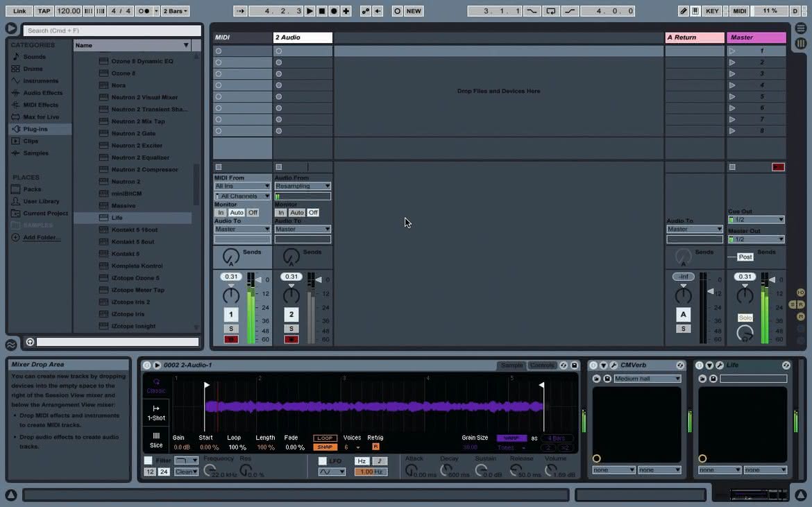
Task: Click the Post button on Master track
Action: (x=745, y=257)
